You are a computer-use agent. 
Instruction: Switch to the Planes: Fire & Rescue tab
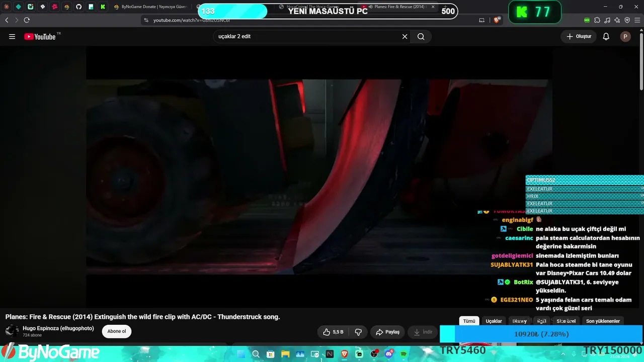[x=397, y=7]
